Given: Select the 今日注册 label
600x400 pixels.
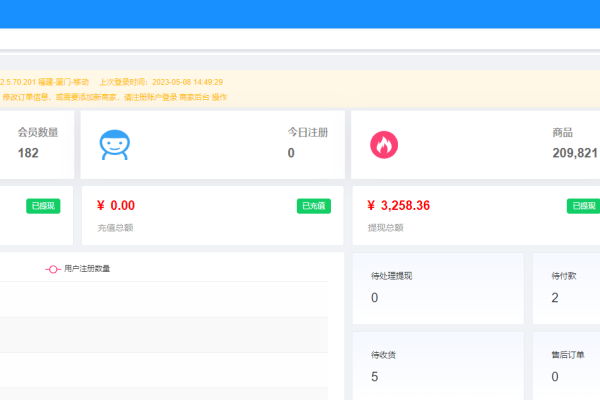Looking at the screenshot, I should (308, 132).
